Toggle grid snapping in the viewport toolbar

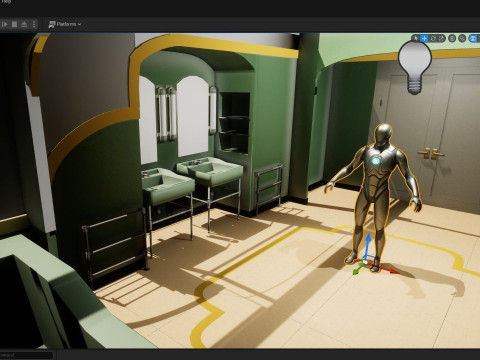tap(473, 38)
